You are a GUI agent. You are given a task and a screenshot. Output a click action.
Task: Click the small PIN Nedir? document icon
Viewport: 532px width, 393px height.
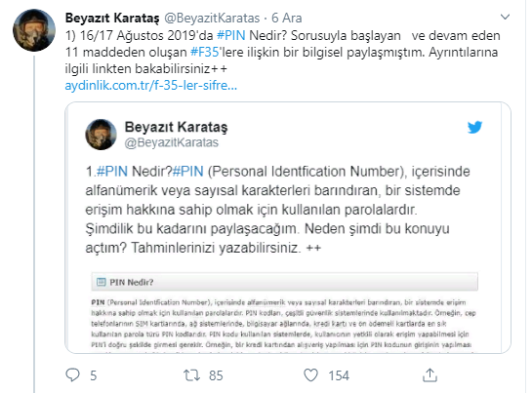click(x=102, y=282)
